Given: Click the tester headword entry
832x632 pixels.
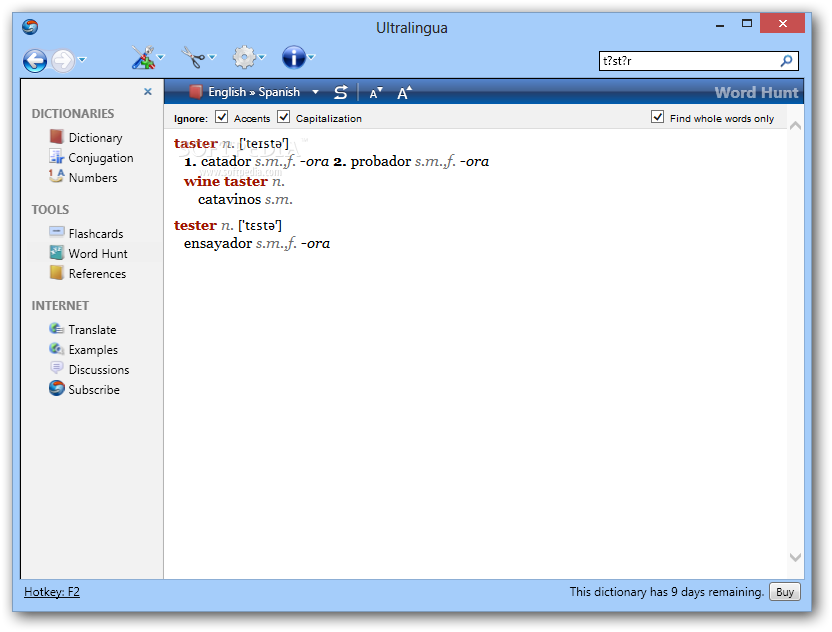Looking at the screenshot, I should (x=195, y=226).
